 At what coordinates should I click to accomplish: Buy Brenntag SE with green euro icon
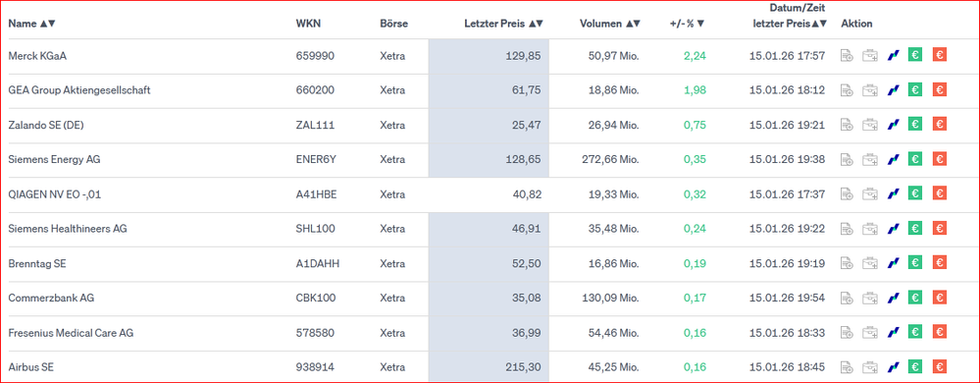coord(915,263)
